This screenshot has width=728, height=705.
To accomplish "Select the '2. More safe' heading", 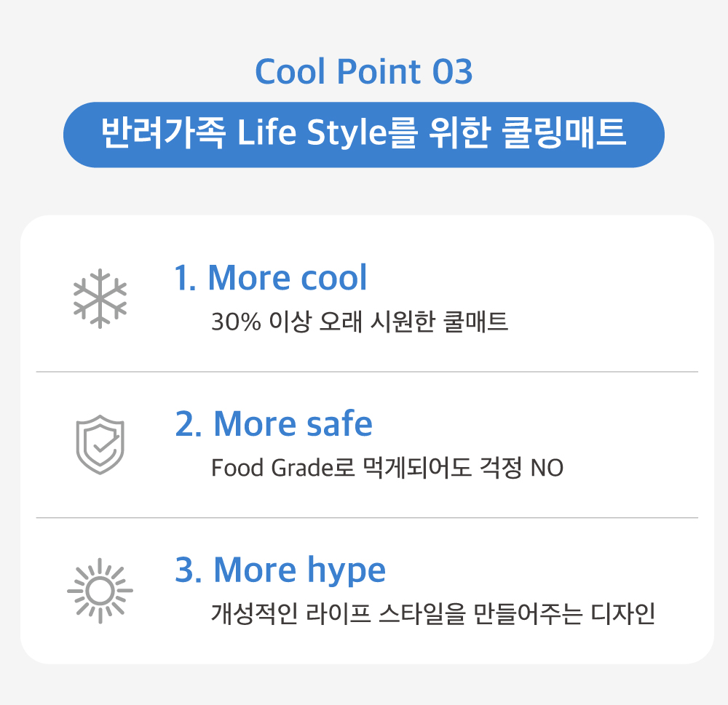I will 273,423.
